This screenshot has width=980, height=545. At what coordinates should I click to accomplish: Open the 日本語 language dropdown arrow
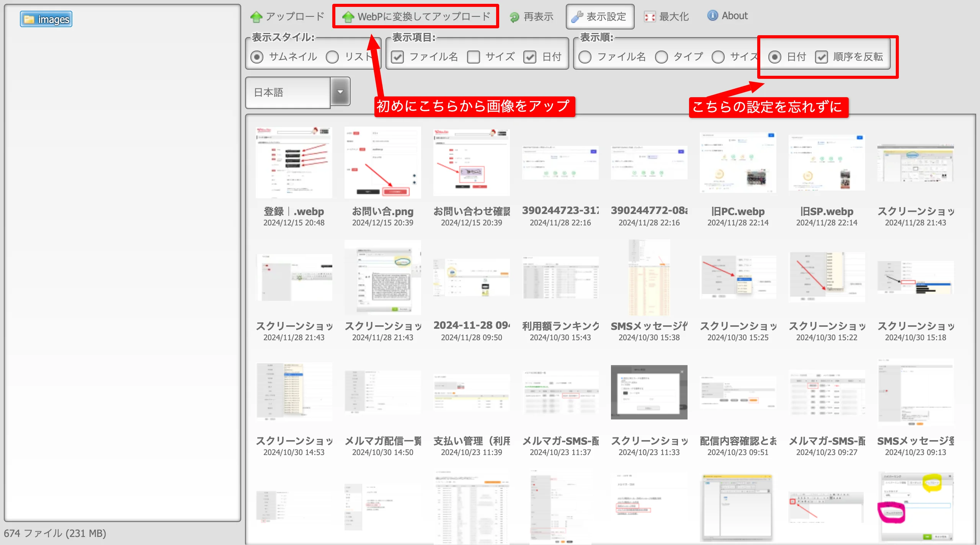[x=340, y=92]
